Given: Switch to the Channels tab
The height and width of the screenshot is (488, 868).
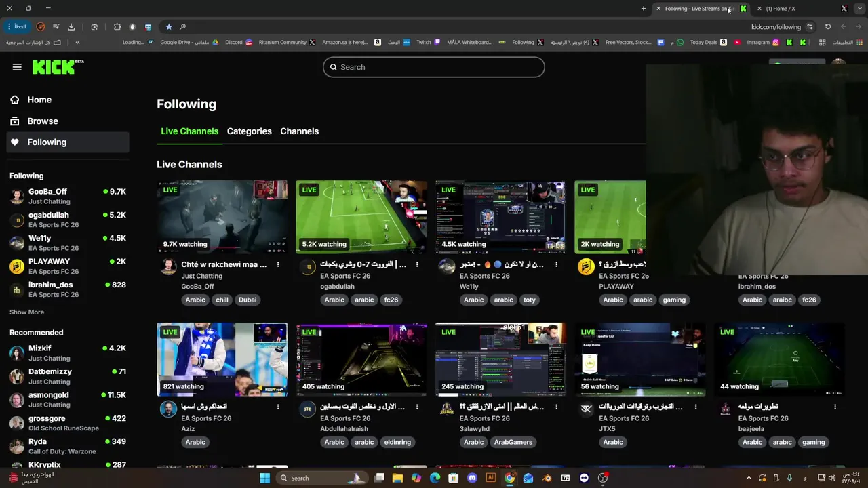Looking at the screenshot, I should (x=299, y=131).
